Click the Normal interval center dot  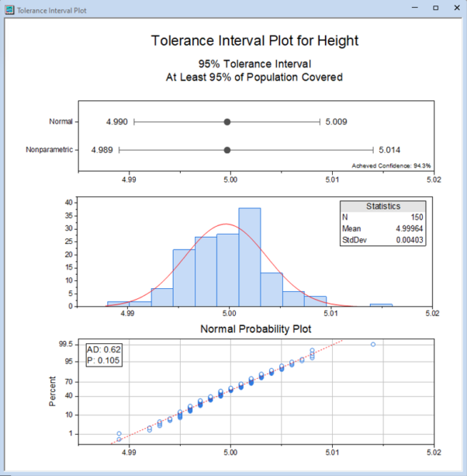point(227,122)
